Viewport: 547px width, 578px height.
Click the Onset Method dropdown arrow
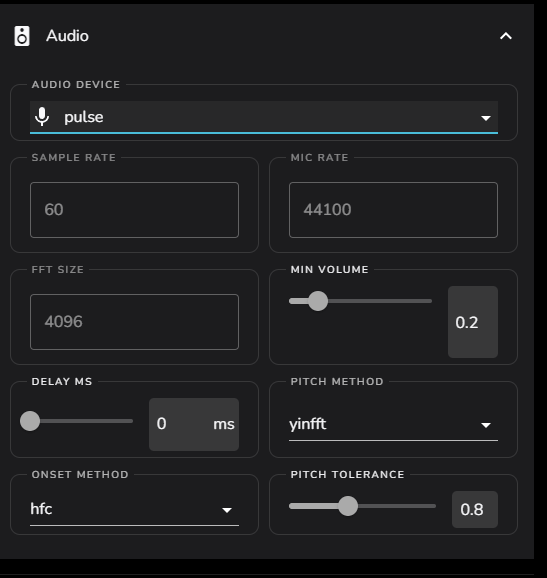(227, 511)
